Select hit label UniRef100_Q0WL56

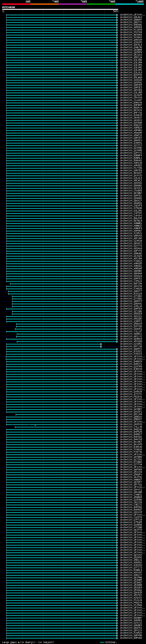pyautogui.click(x=131, y=47)
